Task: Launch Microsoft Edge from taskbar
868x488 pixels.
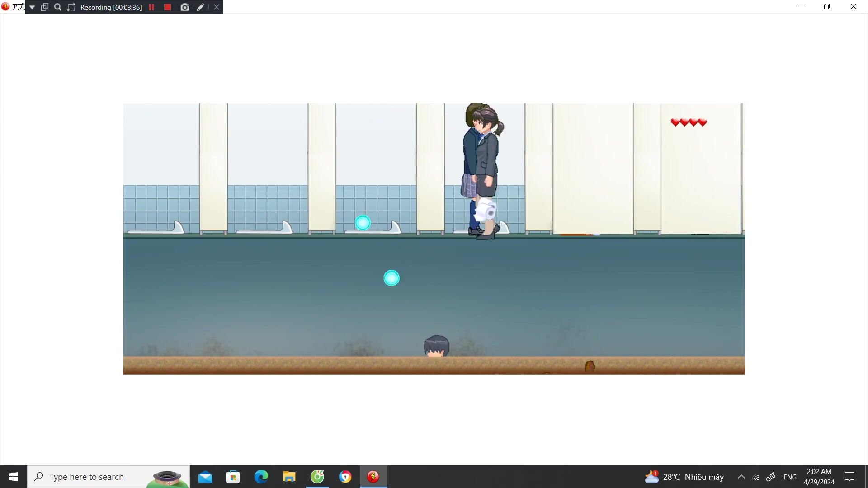Action: 261,477
